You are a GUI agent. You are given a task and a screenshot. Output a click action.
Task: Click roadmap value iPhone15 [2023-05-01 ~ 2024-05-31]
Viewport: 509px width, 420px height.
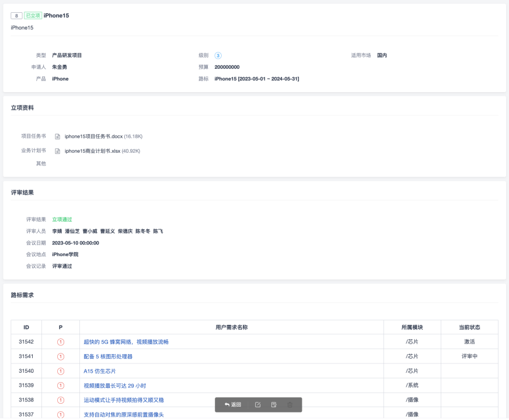pyautogui.click(x=257, y=79)
